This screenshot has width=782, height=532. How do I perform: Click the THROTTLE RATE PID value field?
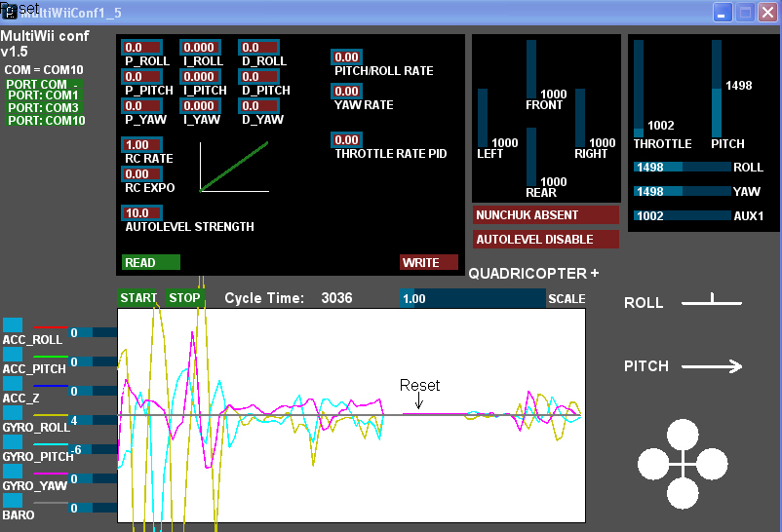[346, 139]
